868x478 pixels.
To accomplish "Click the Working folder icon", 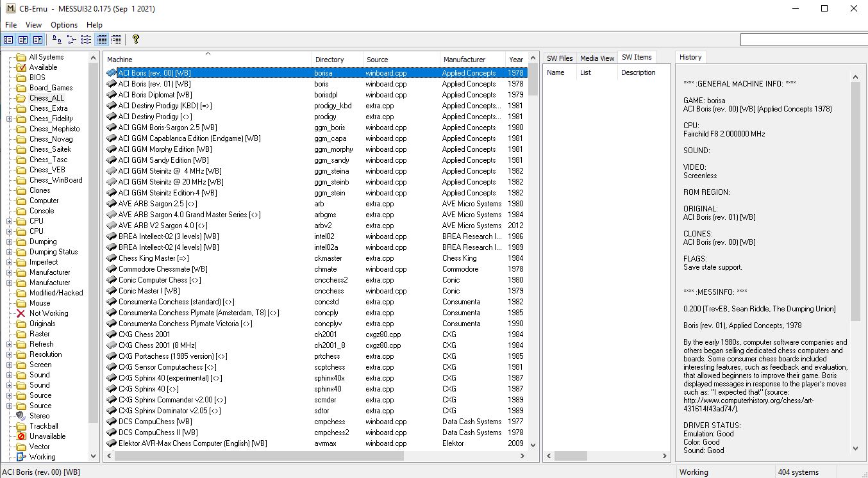I will (21, 457).
